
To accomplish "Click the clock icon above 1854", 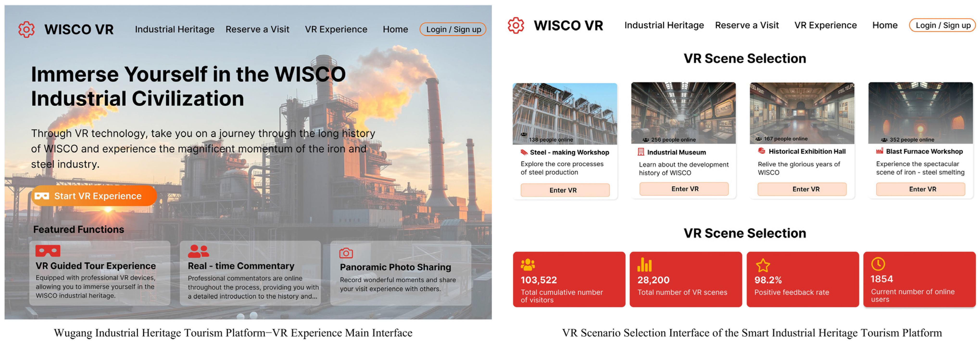I will click(x=878, y=264).
